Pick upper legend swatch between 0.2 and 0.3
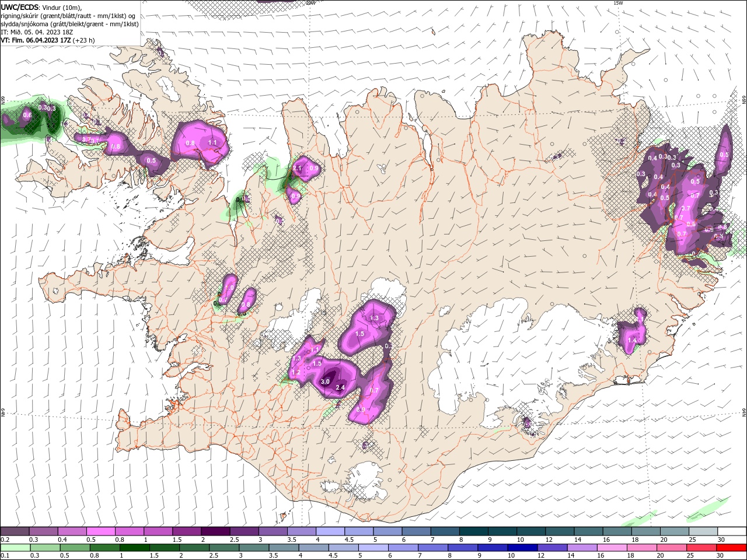 (15, 531)
